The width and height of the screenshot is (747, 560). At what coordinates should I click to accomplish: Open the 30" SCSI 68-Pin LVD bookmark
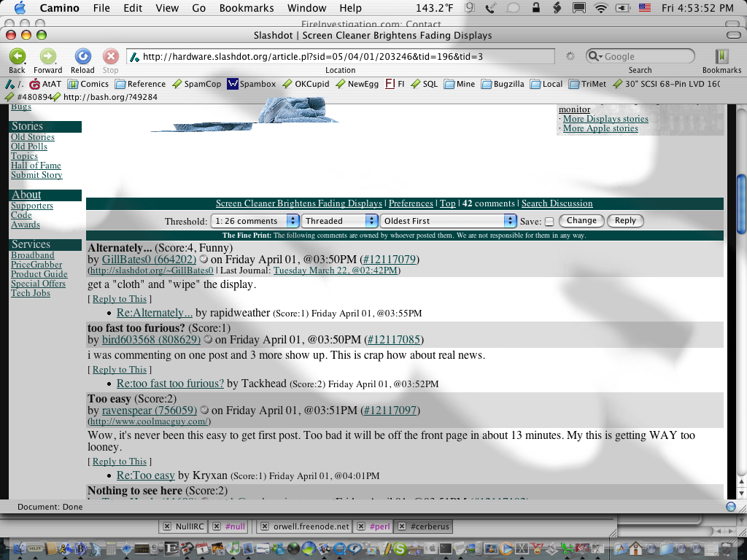[667, 85]
